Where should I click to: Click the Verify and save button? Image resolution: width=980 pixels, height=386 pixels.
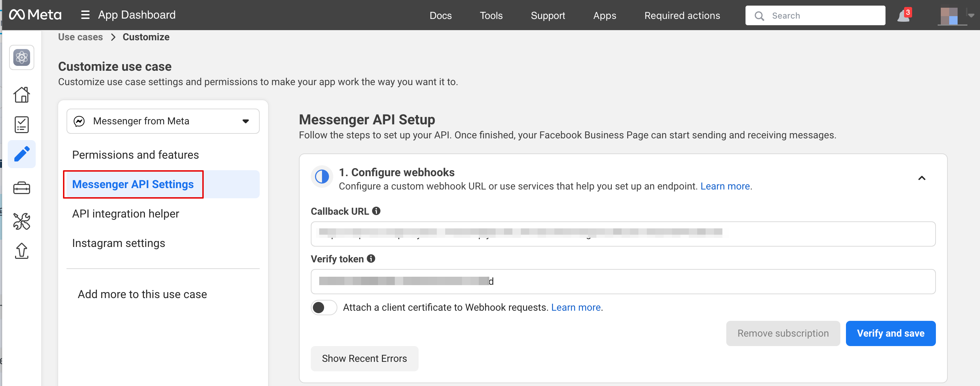tap(890, 333)
